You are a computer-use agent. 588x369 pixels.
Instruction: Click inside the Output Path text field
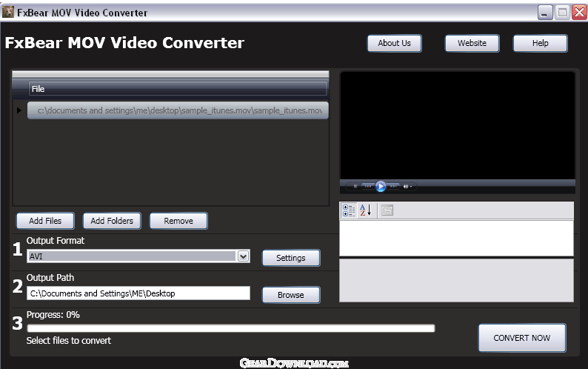pos(138,293)
